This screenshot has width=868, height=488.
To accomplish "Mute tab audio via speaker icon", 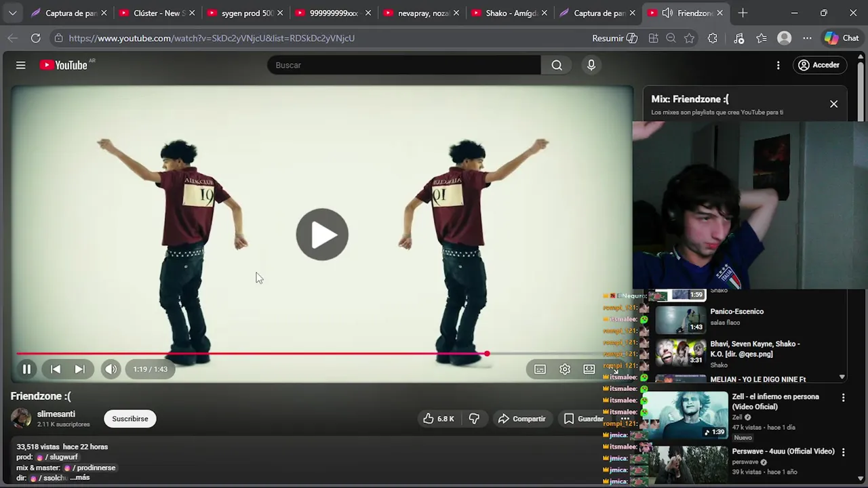I will click(667, 13).
